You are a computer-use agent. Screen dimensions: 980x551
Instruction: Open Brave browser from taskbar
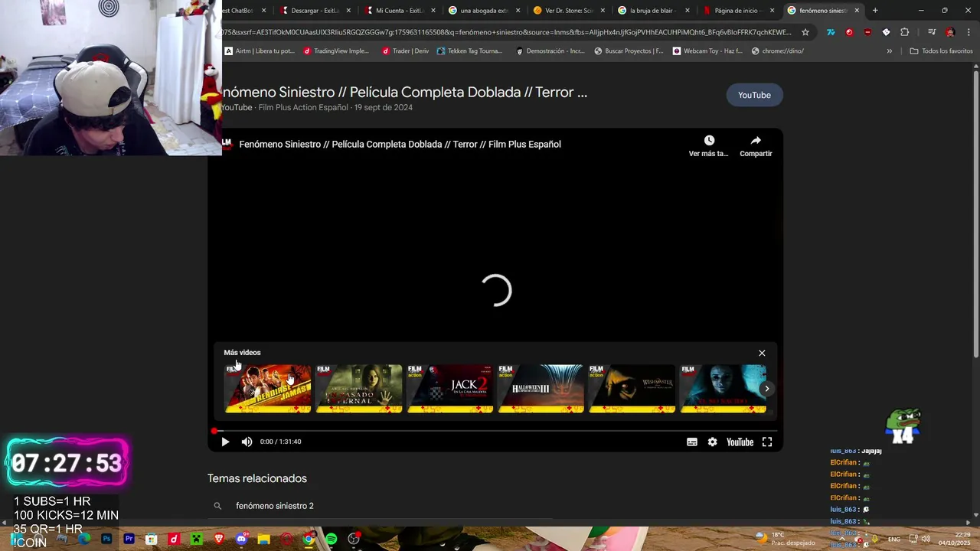[219, 539]
